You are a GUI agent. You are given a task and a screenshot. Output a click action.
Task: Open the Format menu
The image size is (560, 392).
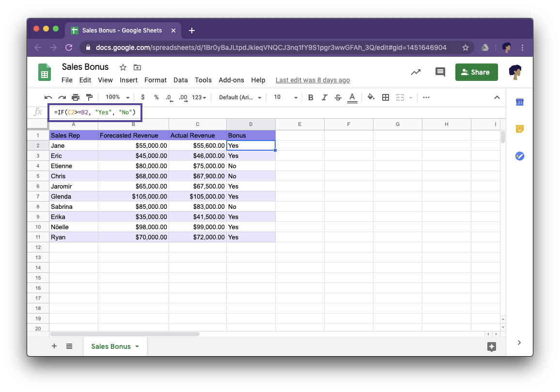point(156,80)
